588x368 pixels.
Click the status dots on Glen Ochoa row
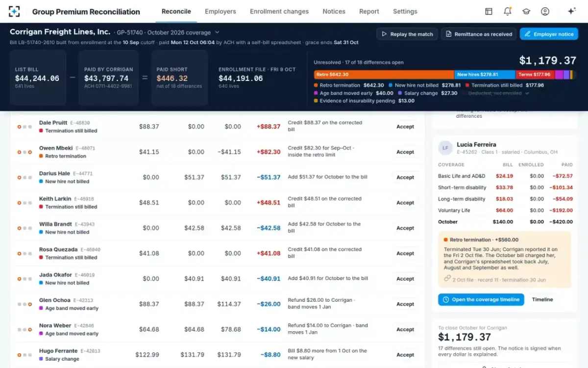click(24, 304)
